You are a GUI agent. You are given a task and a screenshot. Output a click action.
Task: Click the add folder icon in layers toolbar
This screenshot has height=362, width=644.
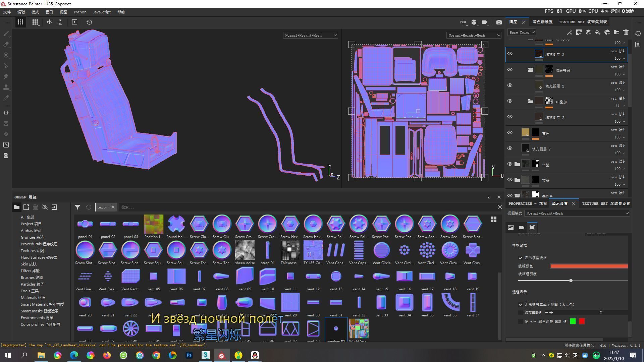[616, 33]
